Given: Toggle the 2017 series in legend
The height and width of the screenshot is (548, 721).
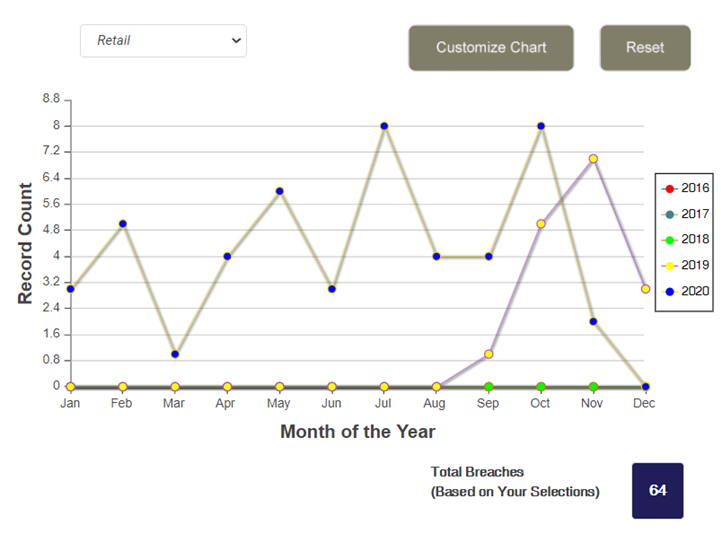Looking at the screenshot, I should click(x=686, y=214).
